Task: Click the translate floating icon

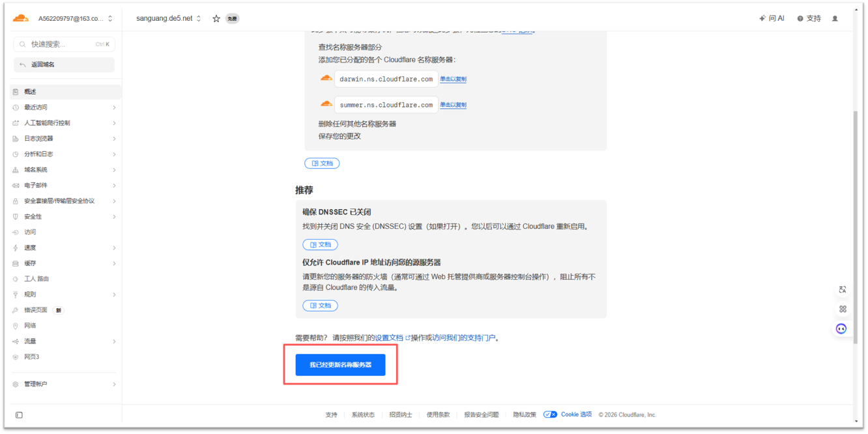Action: pyautogui.click(x=843, y=289)
